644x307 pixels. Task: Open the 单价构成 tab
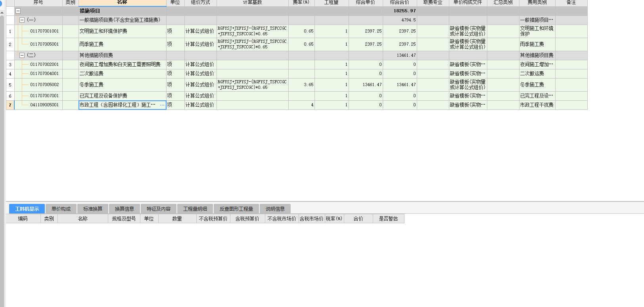pyautogui.click(x=61, y=209)
